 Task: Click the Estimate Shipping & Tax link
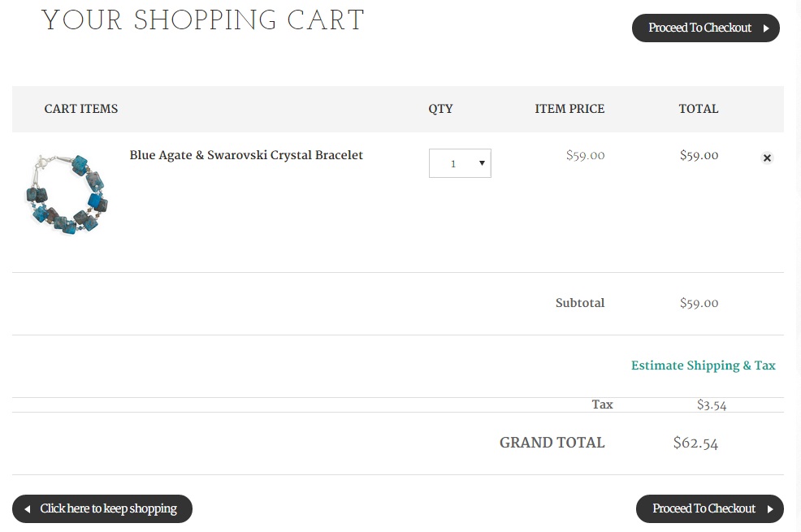point(703,365)
